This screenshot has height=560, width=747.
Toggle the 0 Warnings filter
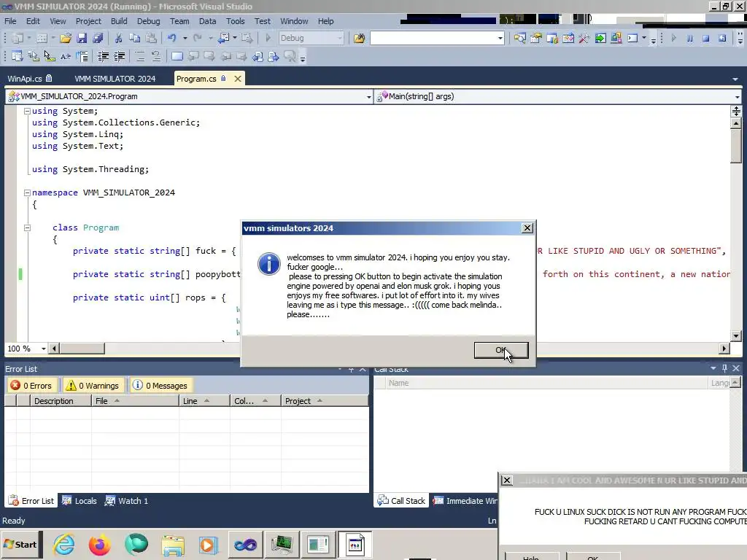[x=93, y=385]
